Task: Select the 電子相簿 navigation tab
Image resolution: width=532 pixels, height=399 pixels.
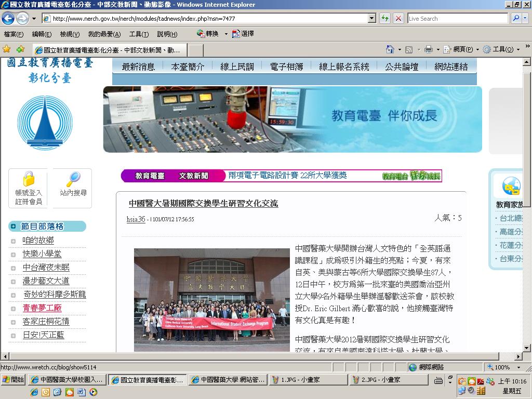Action: click(x=286, y=67)
